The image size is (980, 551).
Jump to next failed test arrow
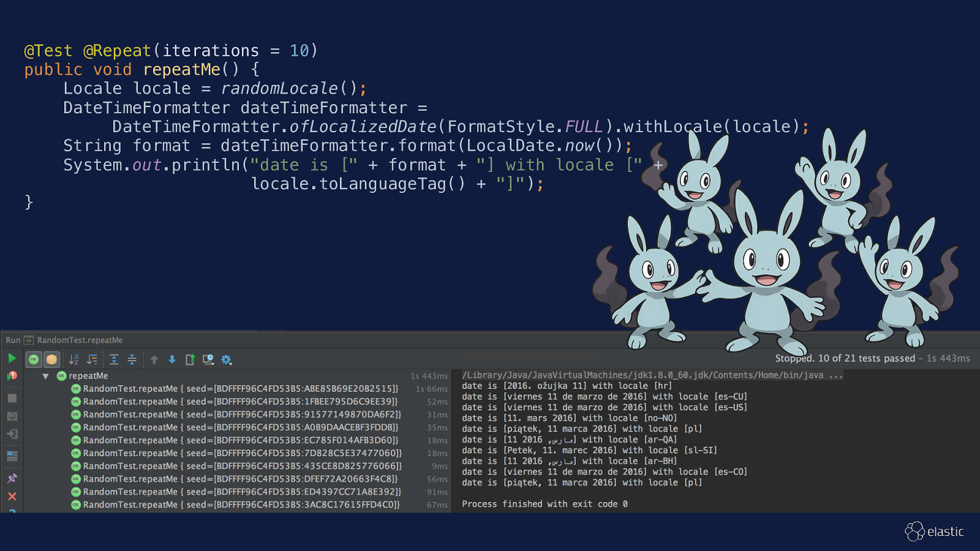pos(172,360)
